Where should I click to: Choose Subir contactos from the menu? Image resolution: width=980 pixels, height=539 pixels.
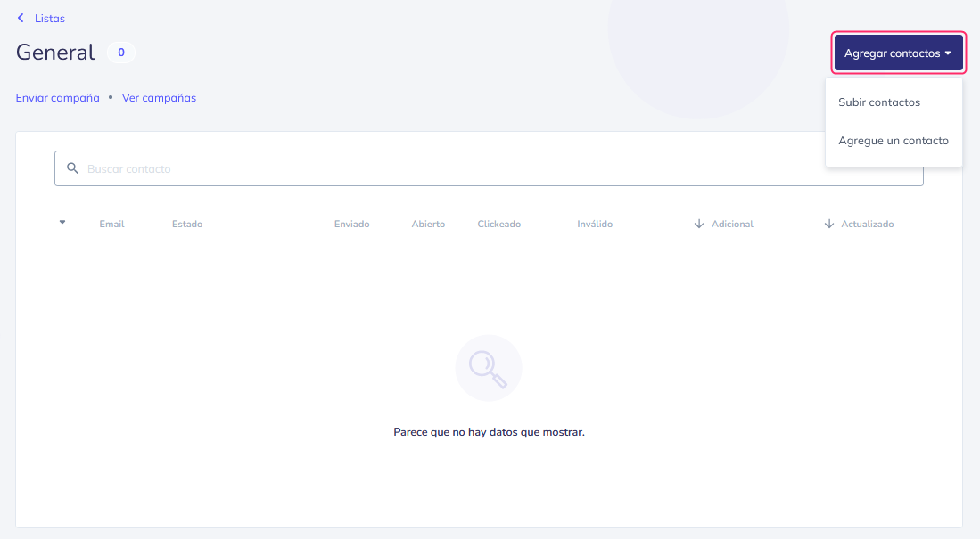pyautogui.click(x=878, y=102)
